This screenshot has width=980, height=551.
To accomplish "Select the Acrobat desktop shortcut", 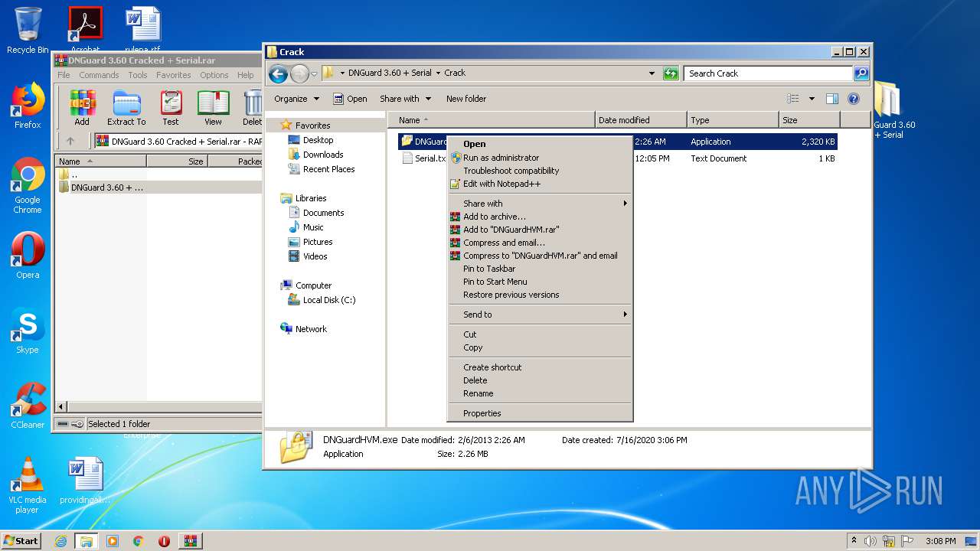I will [x=85, y=29].
